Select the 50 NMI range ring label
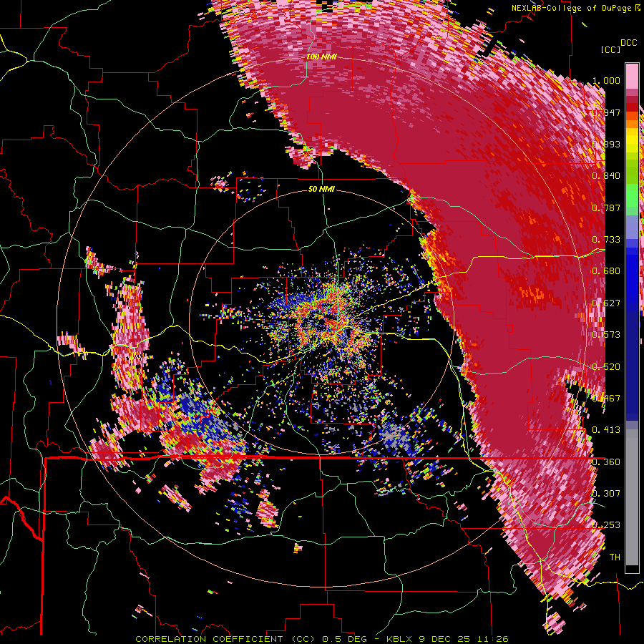 [321, 189]
